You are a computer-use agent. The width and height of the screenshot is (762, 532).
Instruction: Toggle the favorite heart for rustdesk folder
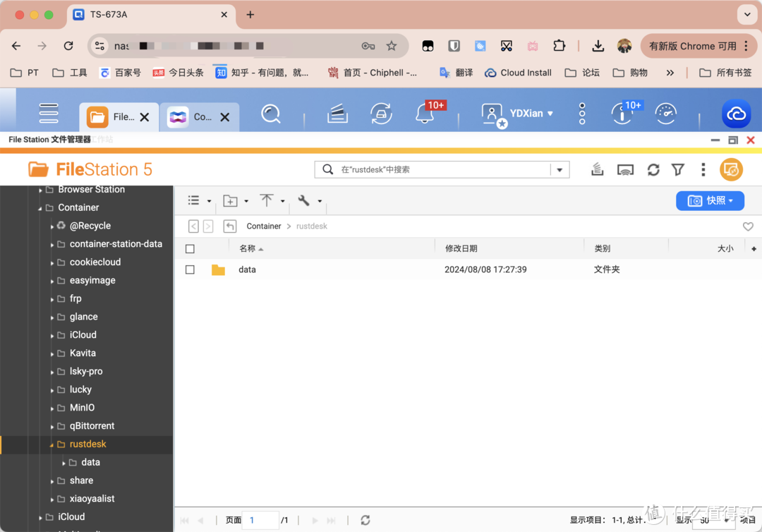[x=748, y=226]
